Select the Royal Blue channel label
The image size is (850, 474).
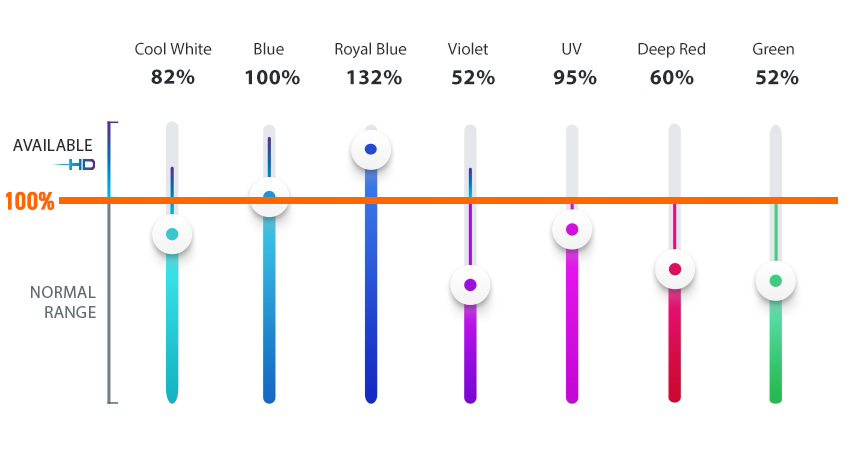point(370,49)
